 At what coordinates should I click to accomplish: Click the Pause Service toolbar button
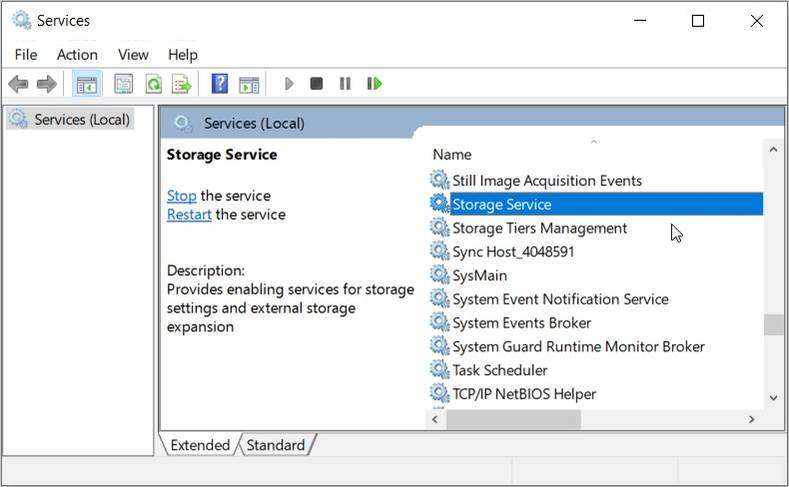tap(345, 84)
